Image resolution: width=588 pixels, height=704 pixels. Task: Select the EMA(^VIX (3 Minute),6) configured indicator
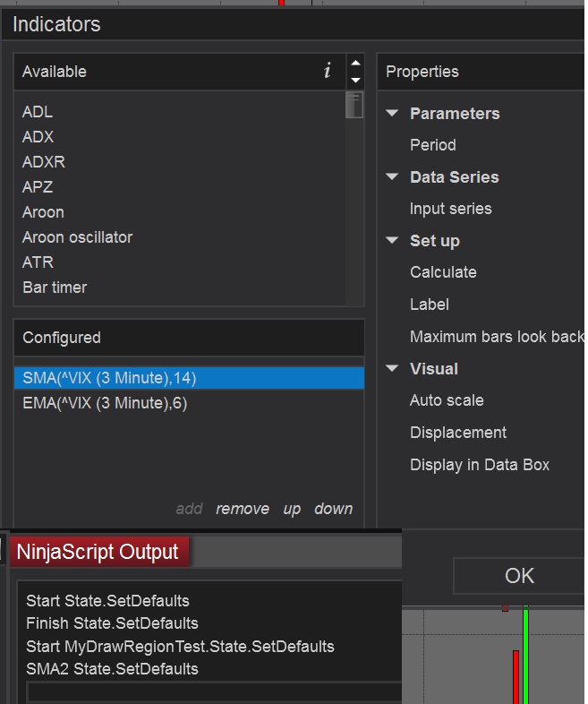[105, 403]
